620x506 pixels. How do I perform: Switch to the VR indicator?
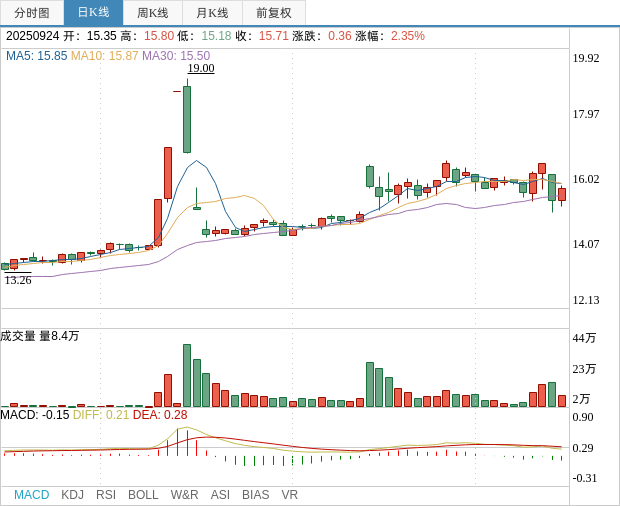click(x=289, y=495)
